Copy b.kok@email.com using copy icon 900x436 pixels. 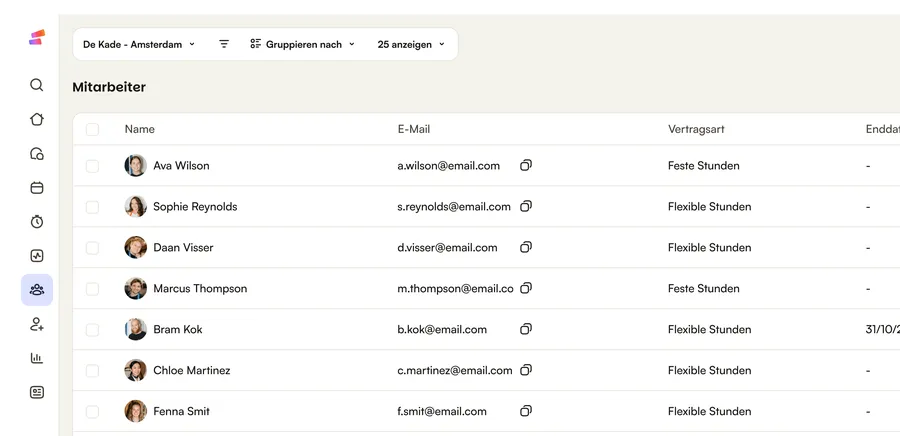(526, 329)
